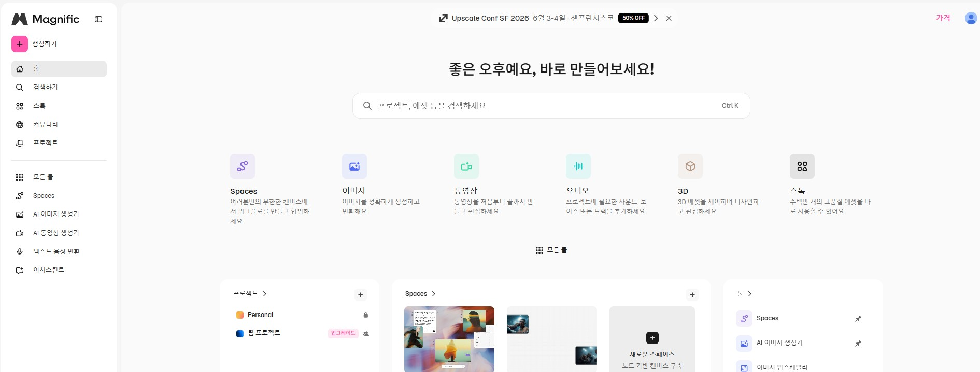Open the second space thumbnail with two images
Viewport: 980px width, 372px height.
click(552, 339)
